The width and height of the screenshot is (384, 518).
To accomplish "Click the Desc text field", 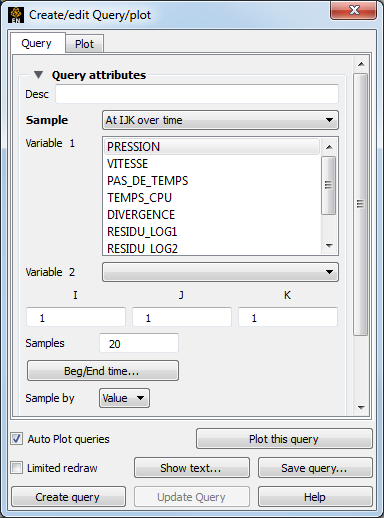I will [197, 94].
